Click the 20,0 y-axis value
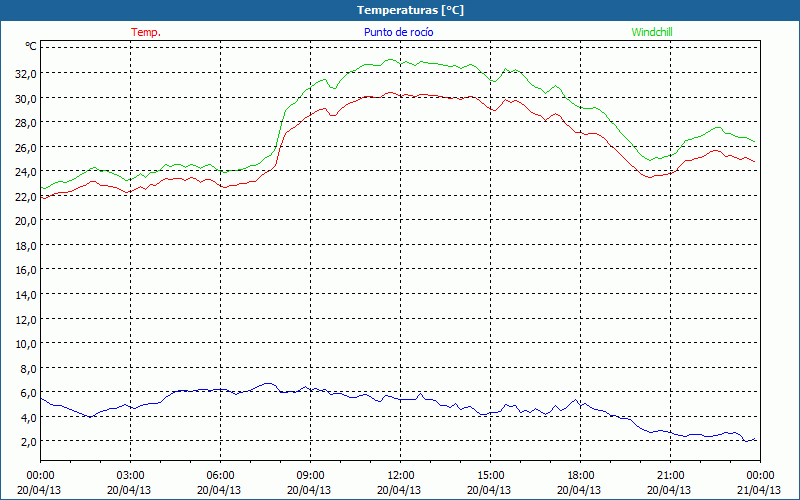Viewport: 800px width, 500px height. pyautogui.click(x=27, y=221)
